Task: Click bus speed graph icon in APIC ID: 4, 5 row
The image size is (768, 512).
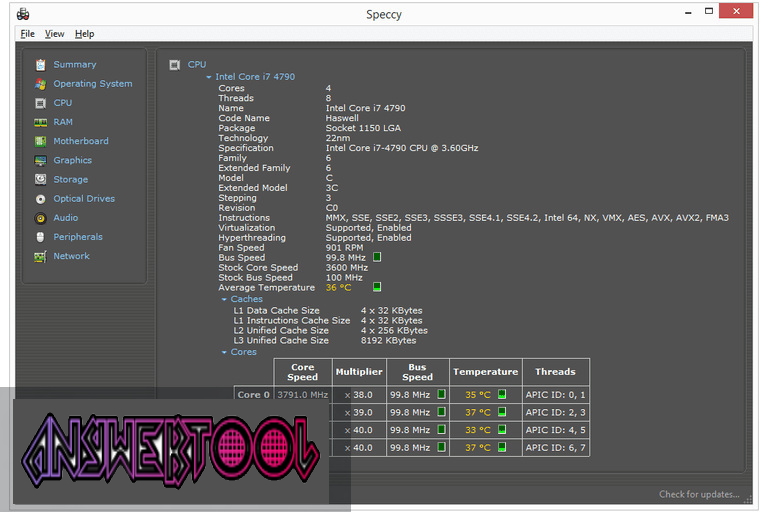Action: pyautogui.click(x=441, y=430)
